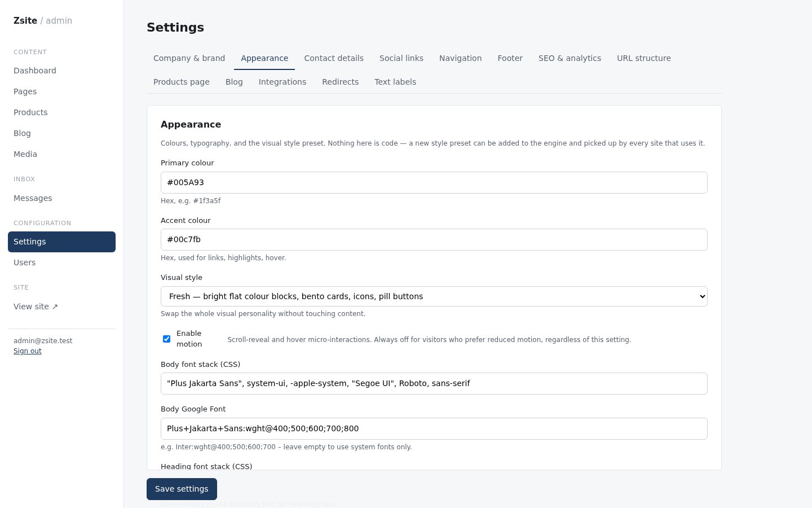Screen dimensions: 812x508
Task: Switch to the Company & brand tab
Action: (189, 58)
